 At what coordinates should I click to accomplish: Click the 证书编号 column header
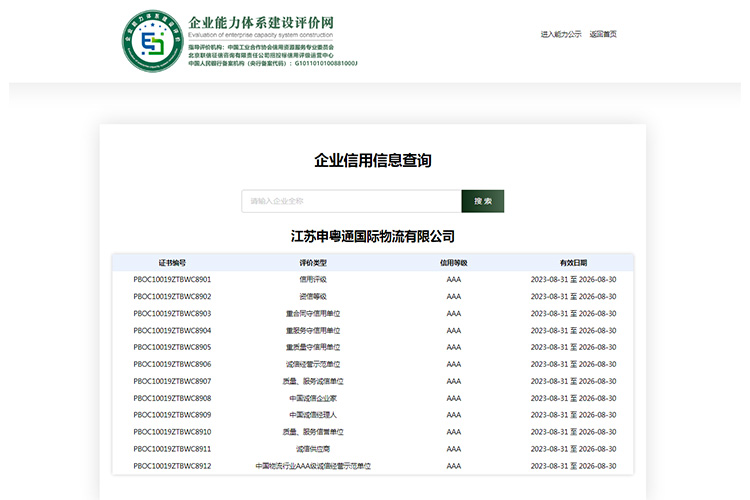coord(172,263)
